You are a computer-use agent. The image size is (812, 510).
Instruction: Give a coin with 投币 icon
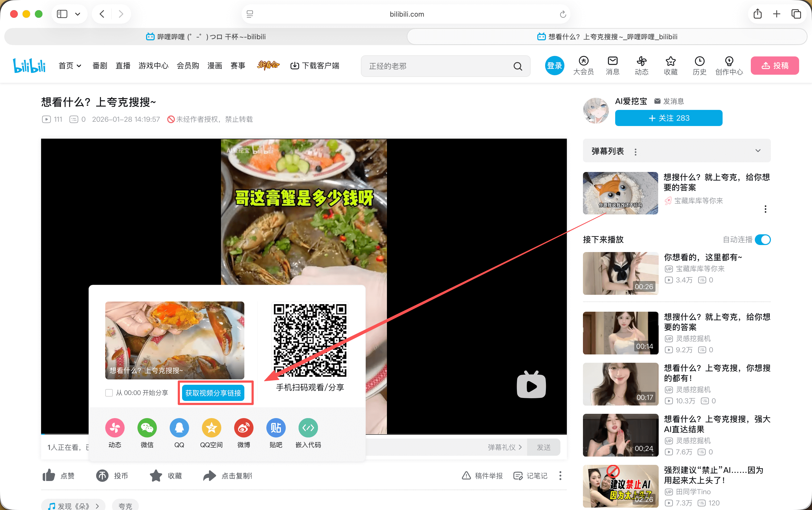tap(103, 475)
